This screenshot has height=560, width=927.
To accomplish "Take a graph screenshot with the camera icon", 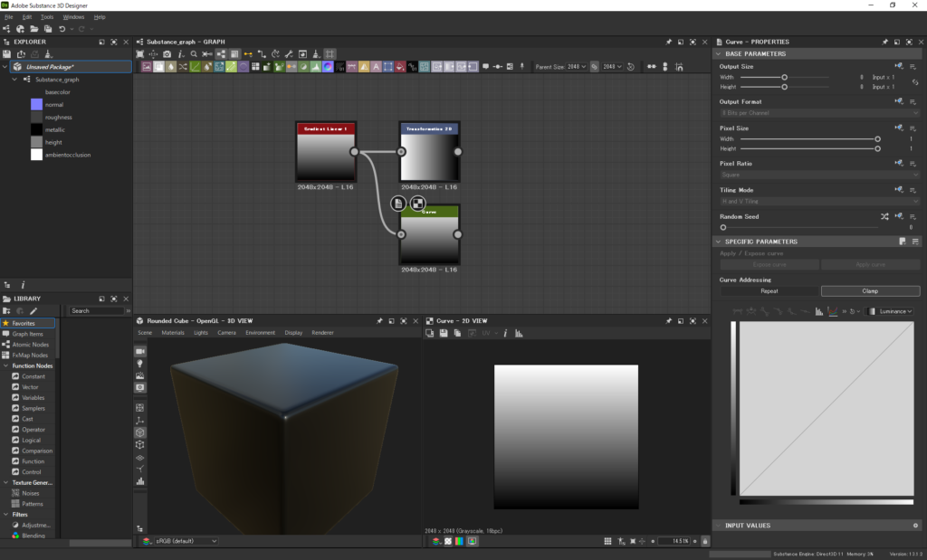I will click(x=167, y=53).
